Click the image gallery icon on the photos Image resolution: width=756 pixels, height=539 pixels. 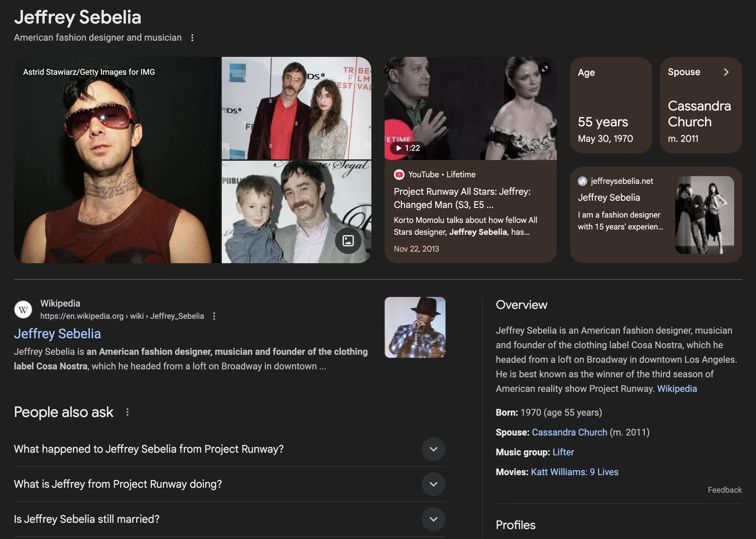click(348, 241)
